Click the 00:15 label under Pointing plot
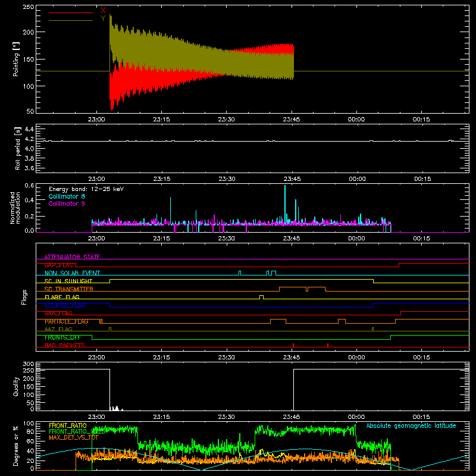The width and height of the screenshot is (476, 476). click(421, 119)
